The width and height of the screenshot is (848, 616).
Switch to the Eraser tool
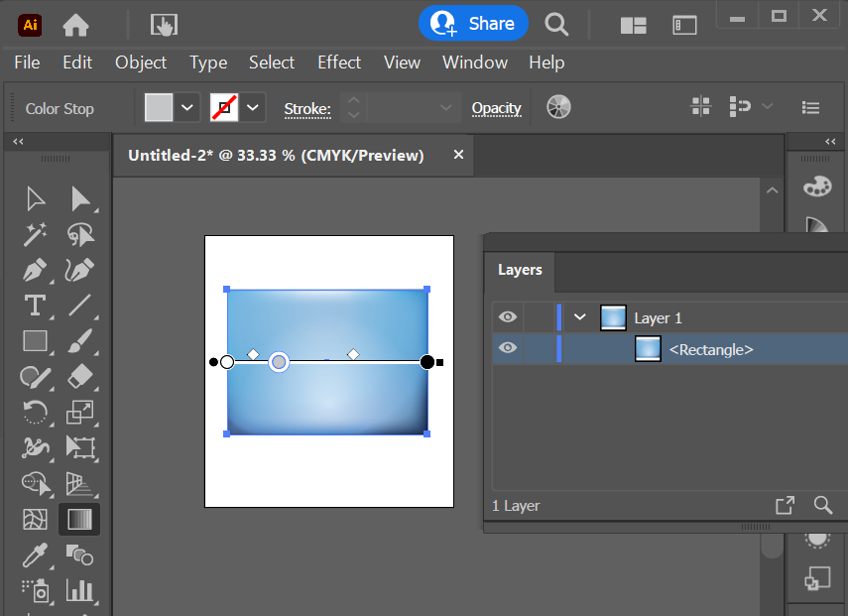[x=80, y=377]
